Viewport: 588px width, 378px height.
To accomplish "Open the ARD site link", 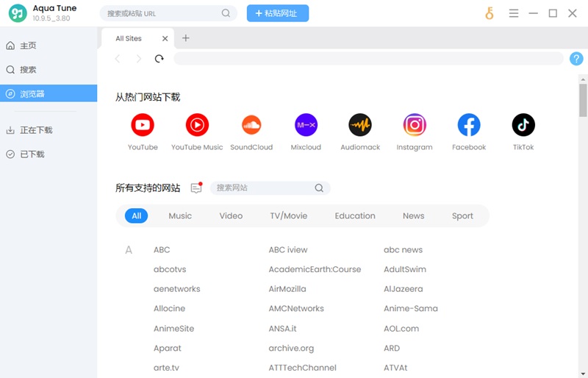I will click(x=392, y=348).
